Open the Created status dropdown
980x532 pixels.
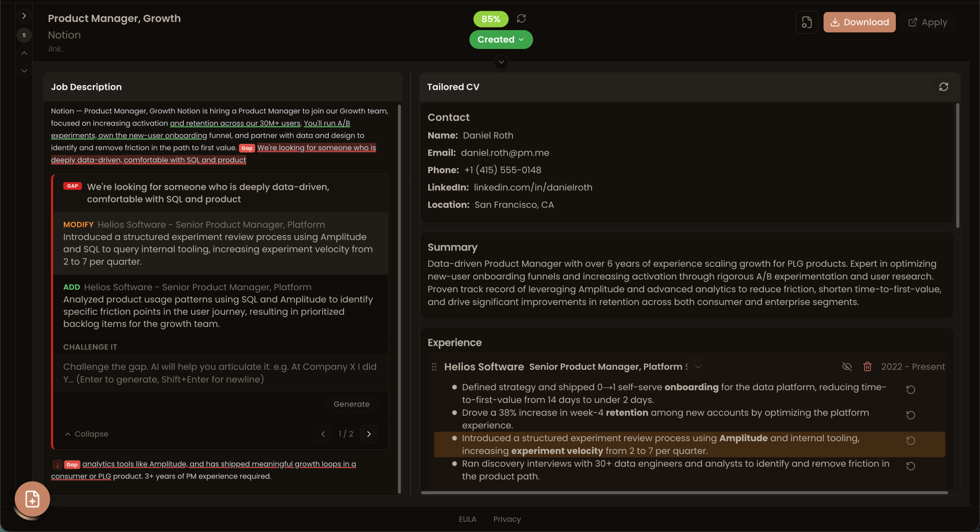tap(501, 39)
